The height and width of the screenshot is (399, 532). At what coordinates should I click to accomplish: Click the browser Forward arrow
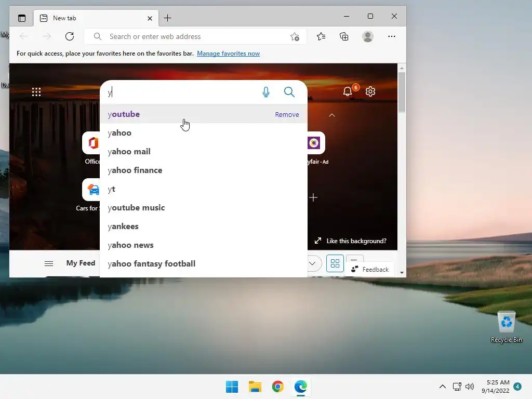point(47,36)
